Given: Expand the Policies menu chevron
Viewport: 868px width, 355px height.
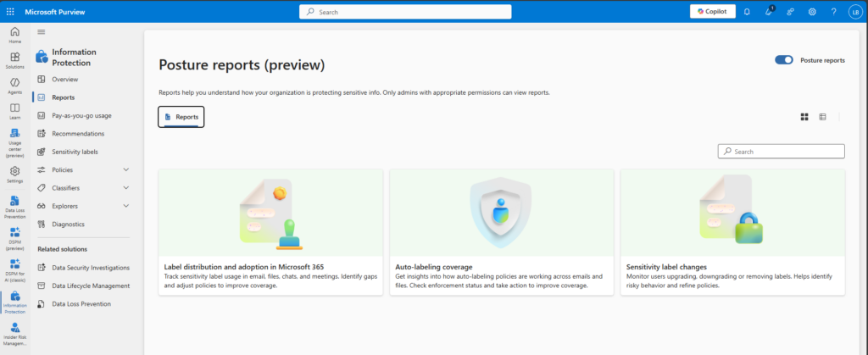Looking at the screenshot, I should 125,169.
